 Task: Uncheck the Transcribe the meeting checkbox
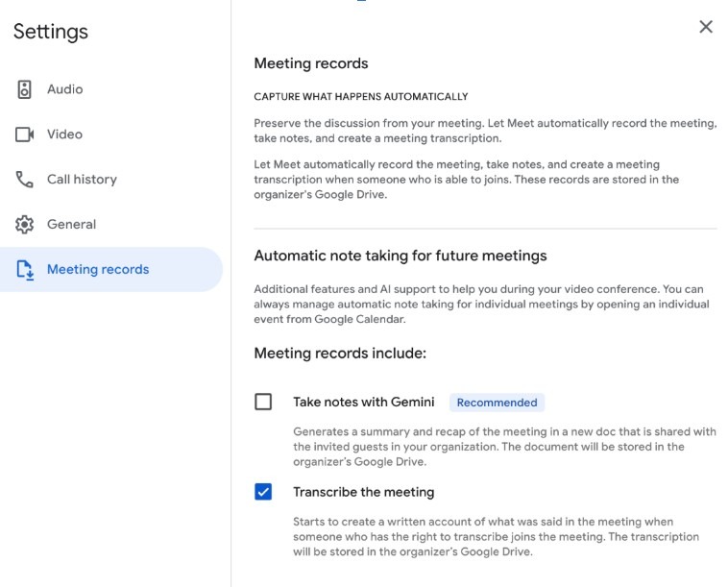point(263,492)
